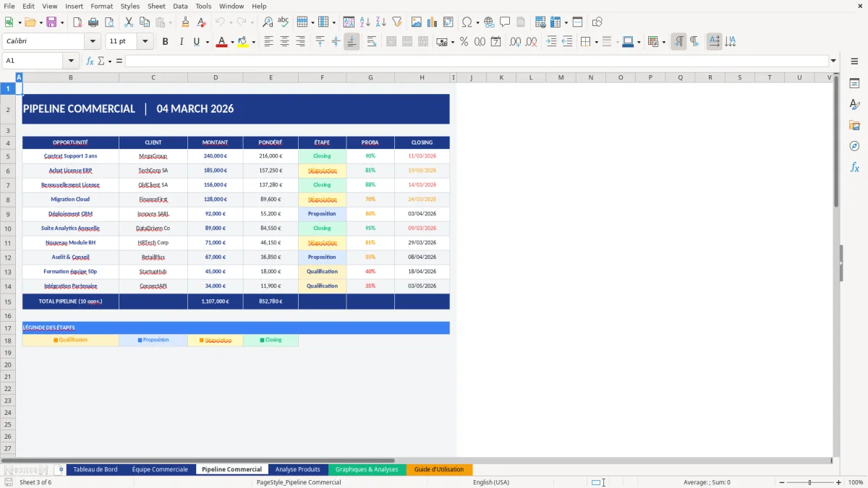Open sidebar Functions fx icon
The image size is (868, 488).
point(854,167)
